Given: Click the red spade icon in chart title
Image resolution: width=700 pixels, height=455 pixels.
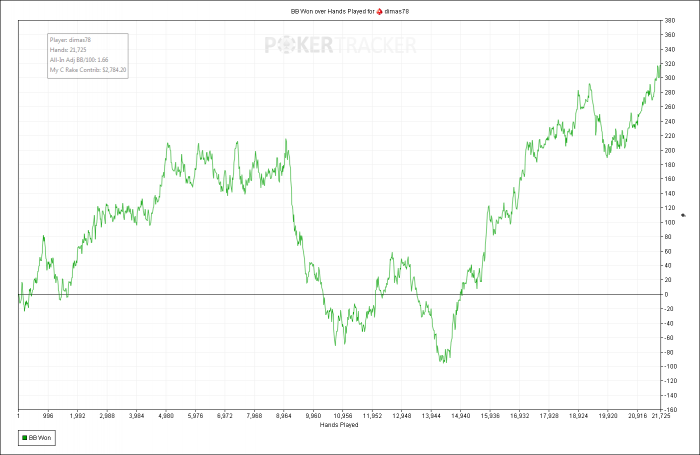Looking at the screenshot, I should coord(379,12).
